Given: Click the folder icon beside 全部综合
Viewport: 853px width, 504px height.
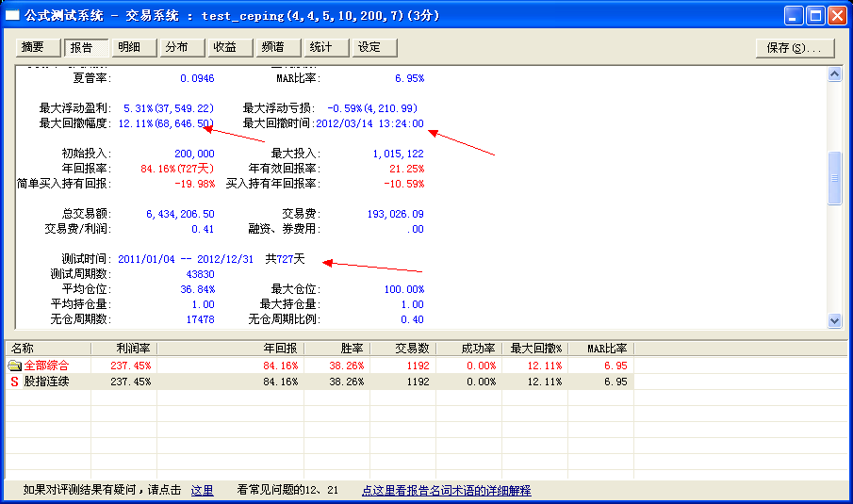Looking at the screenshot, I should click(14, 366).
